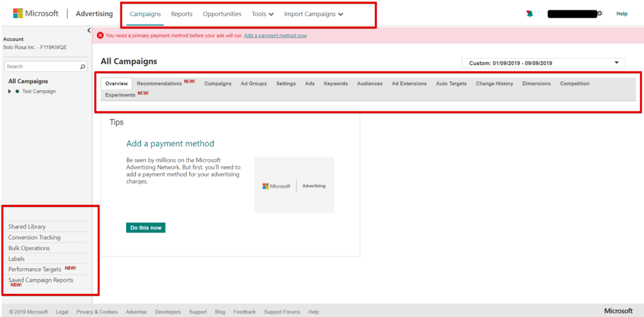
Task: Click the Advertise footer link
Action: click(137, 312)
